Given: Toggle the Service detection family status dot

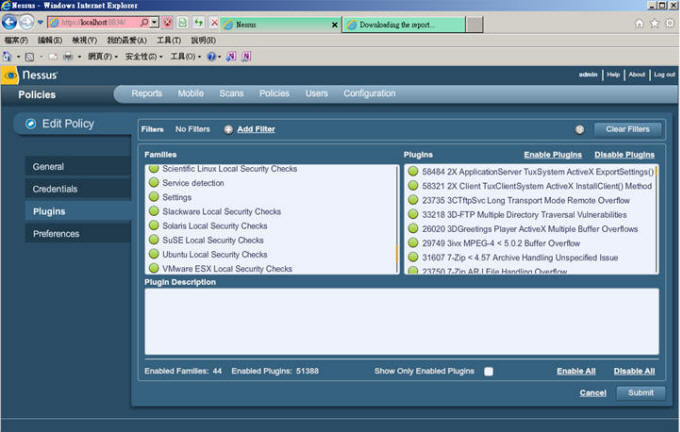Looking at the screenshot, I should pyautogui.click(x=154, y=183).
